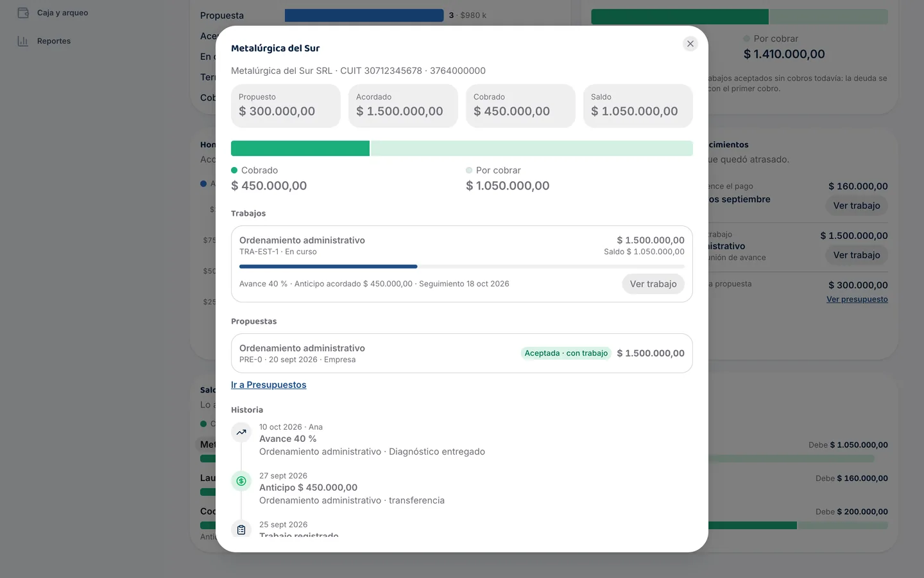Select the Cobrado $ 450.000,00 summary card

pos(520,105)
